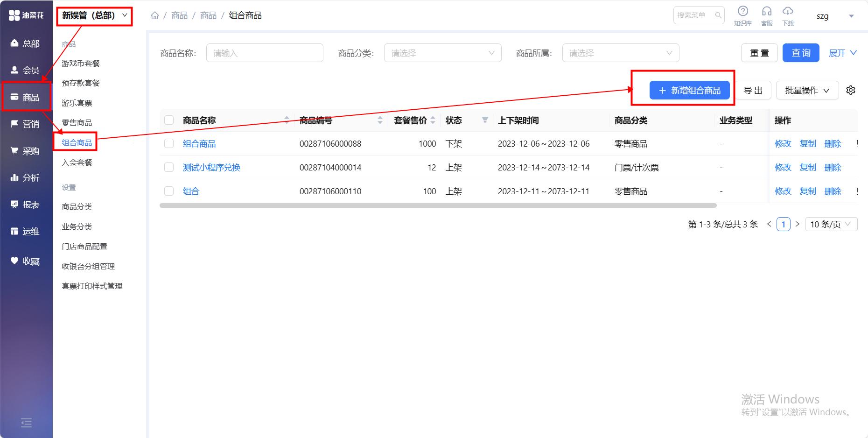Image resolution: width=868 pixels, height=438 pixels.
Task: Click the search magnifier in menu search
Action: pos(718,15)
